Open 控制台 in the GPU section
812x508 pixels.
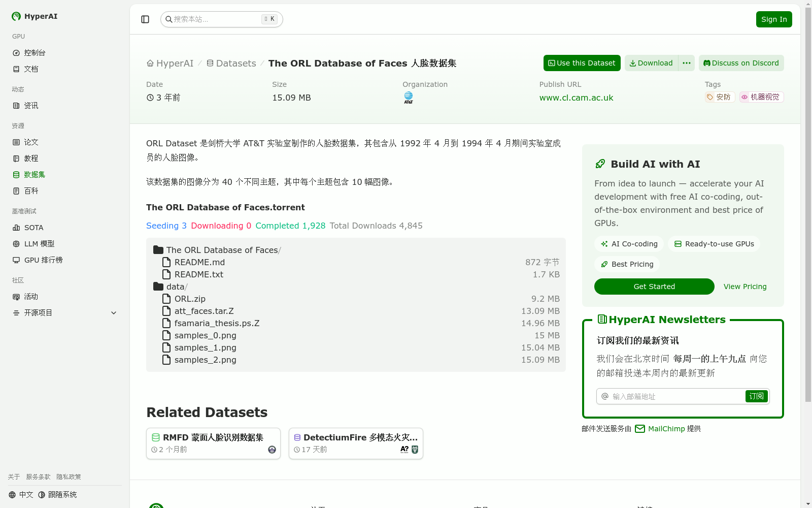pos(65,53)
